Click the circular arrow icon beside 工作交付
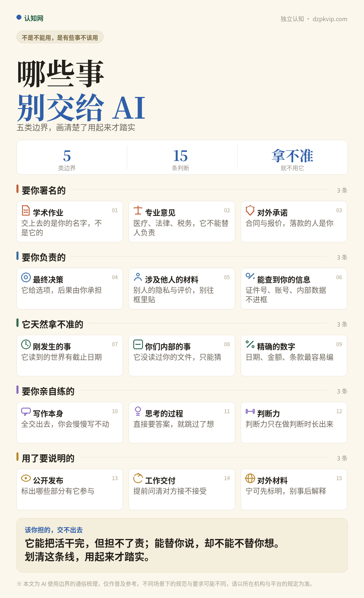Screen dimensions: 364x598 point(138,478)
